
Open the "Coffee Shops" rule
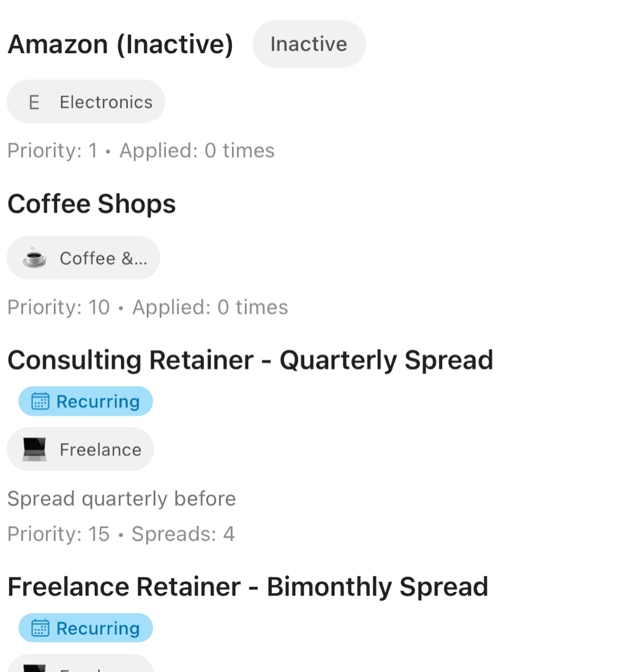(x=92, y=204)
